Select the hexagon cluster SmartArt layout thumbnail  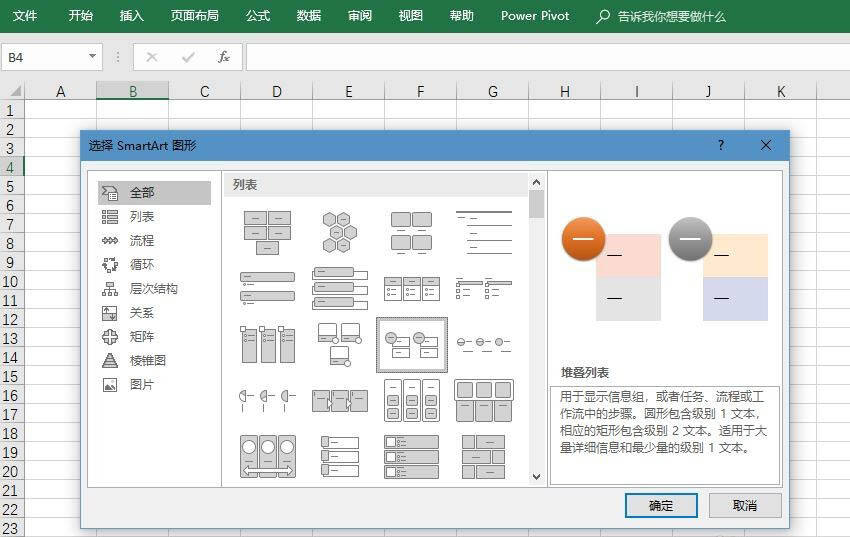[339, 232]
